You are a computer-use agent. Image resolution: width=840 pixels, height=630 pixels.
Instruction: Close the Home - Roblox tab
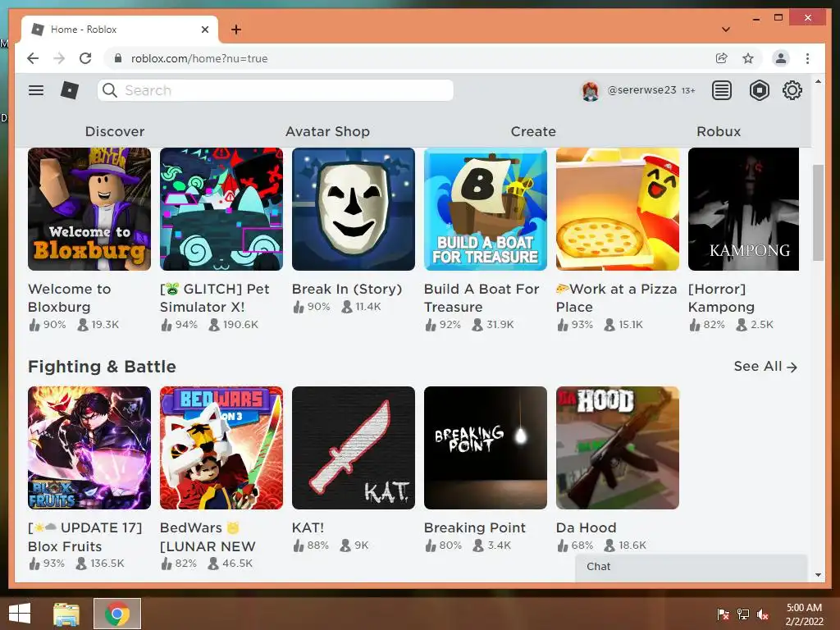(x=204, y=30)
